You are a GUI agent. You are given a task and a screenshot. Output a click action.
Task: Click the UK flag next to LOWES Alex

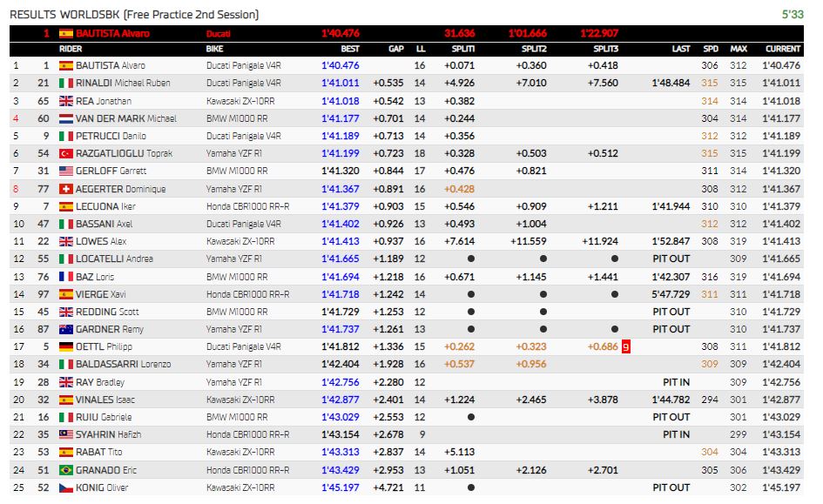pos(66,241)
